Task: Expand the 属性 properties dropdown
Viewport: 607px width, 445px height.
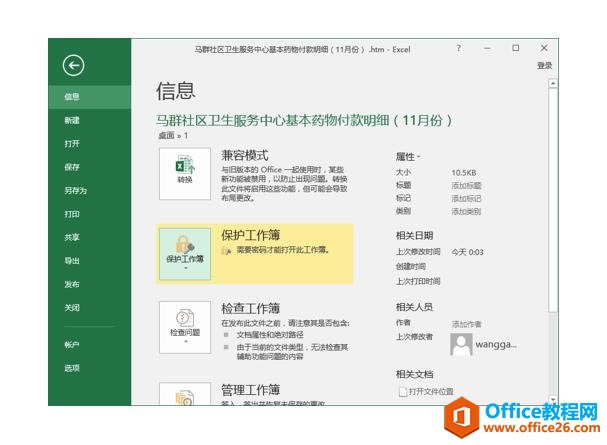Action: point(408,157)
